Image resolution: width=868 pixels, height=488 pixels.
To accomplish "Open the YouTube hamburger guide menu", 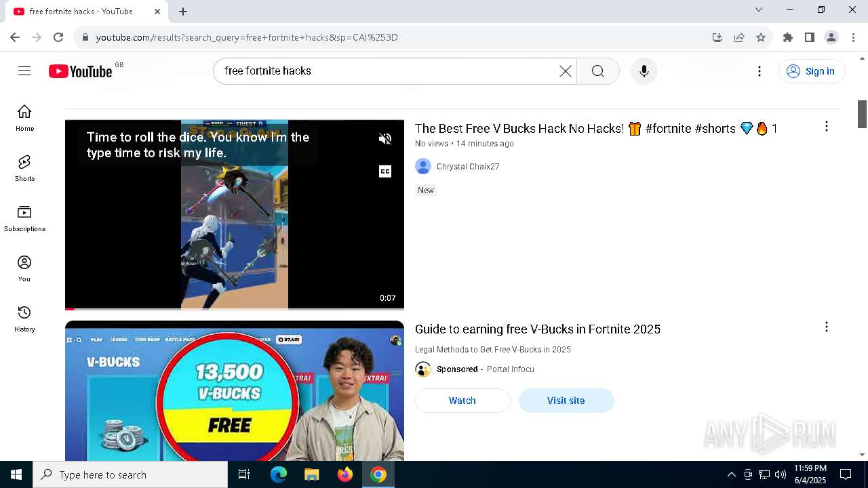I will (24, 71).
